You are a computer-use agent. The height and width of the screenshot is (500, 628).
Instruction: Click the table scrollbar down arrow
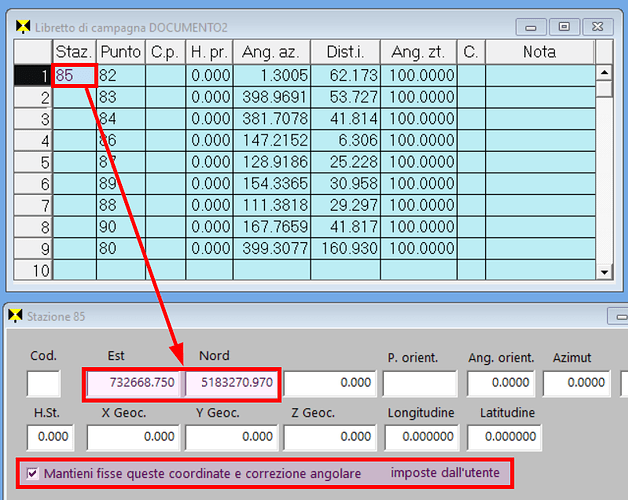tap(604, 272)
